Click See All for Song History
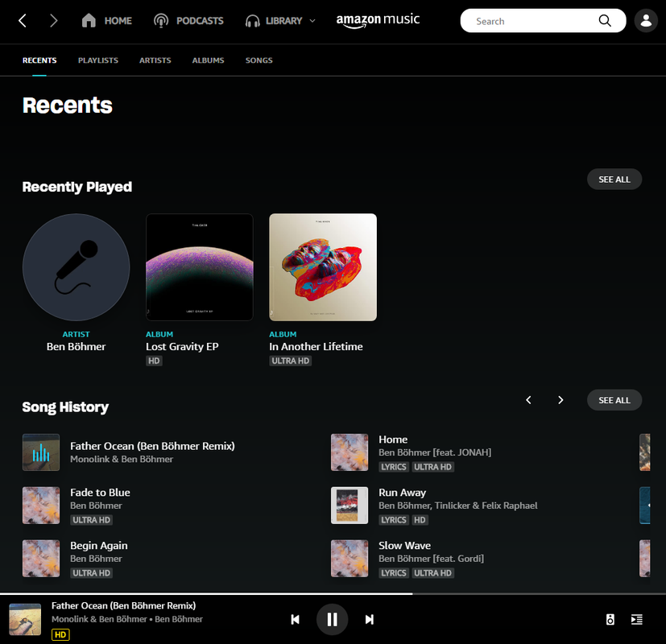The width and height of the screenshot is (666, 644). coord(614,400)
